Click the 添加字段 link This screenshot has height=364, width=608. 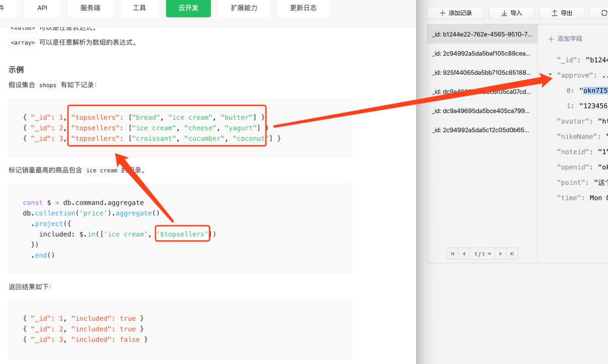[565, 39]
